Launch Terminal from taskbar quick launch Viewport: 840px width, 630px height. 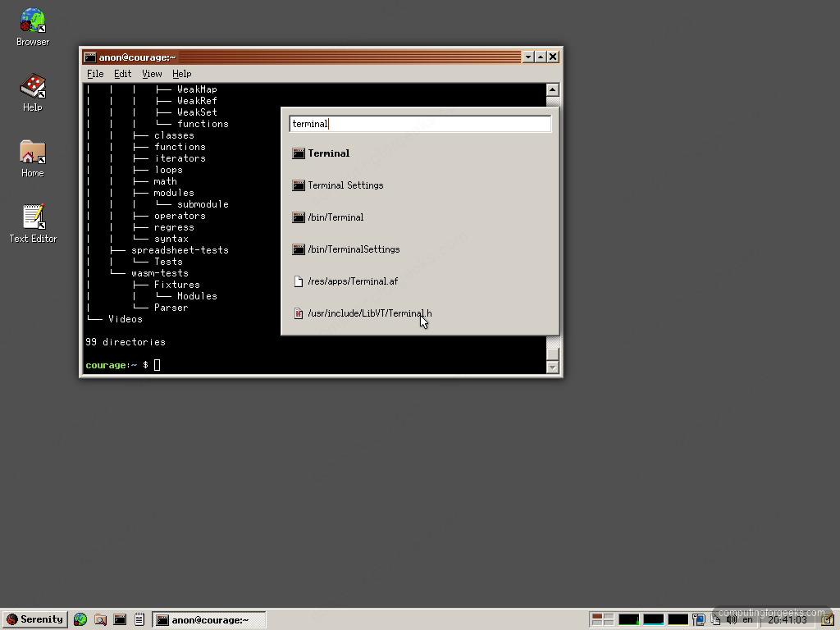tap(120, 620)
